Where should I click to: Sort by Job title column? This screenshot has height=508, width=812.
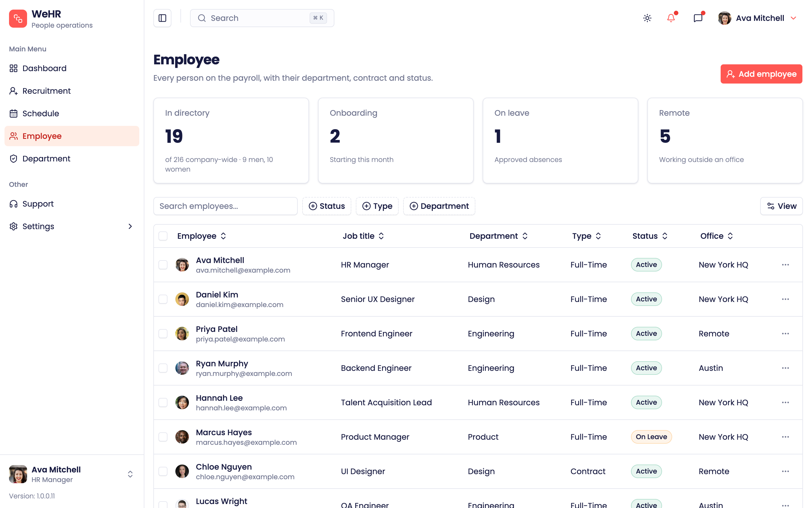click(x=363, y=236)
